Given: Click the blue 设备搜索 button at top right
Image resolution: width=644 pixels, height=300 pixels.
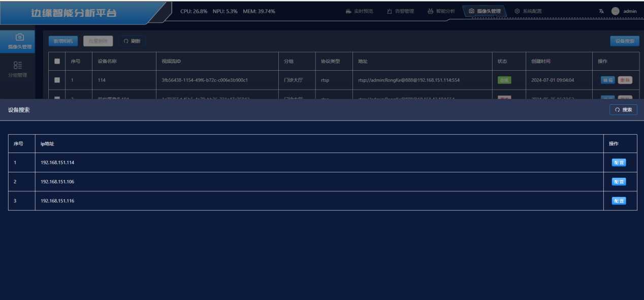Looking at the screenshot, I should click(x=624, y=41).
